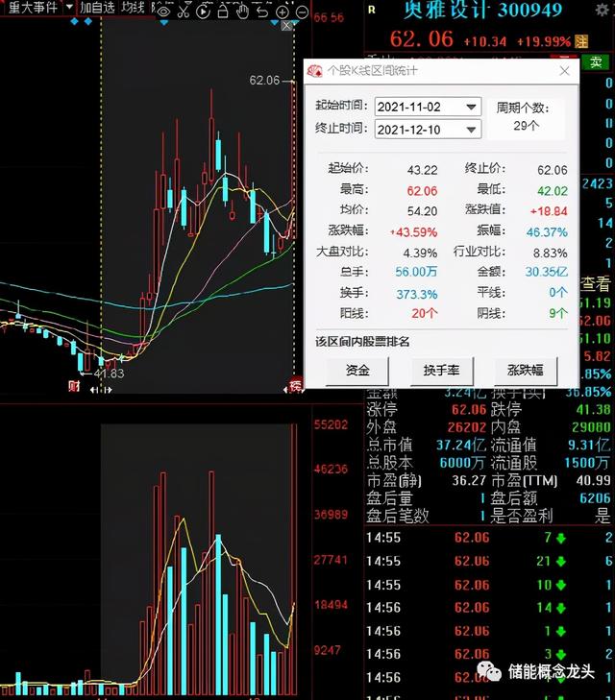Click the 盘后额 6206 value

pyautogui.click(x=595, y=498)
